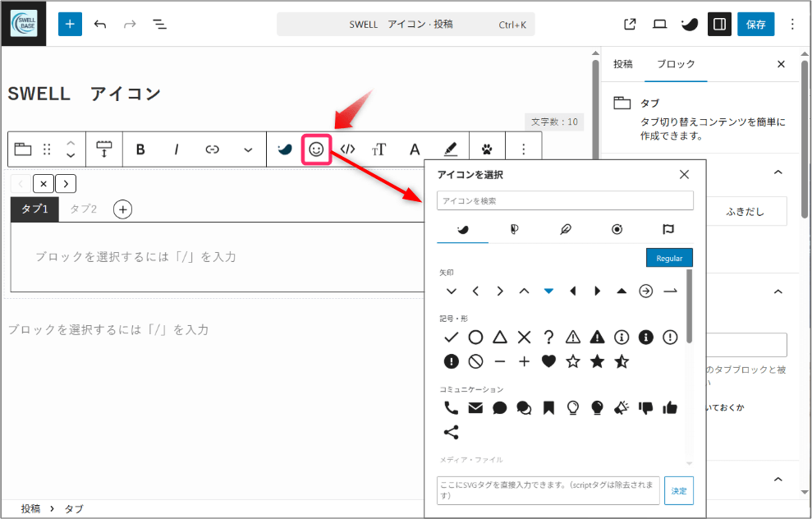Save the post with 保存 button
812x519 pixels.
755,24
